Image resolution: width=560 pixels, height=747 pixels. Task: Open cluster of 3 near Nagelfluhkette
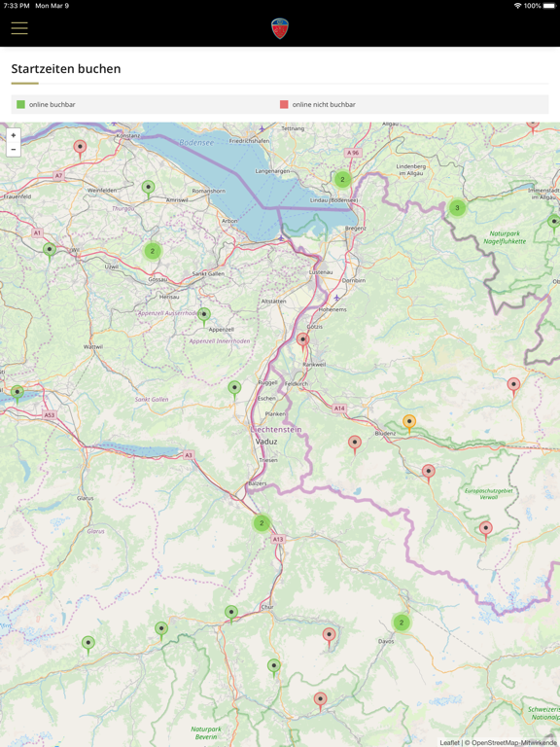click(457, 207)
